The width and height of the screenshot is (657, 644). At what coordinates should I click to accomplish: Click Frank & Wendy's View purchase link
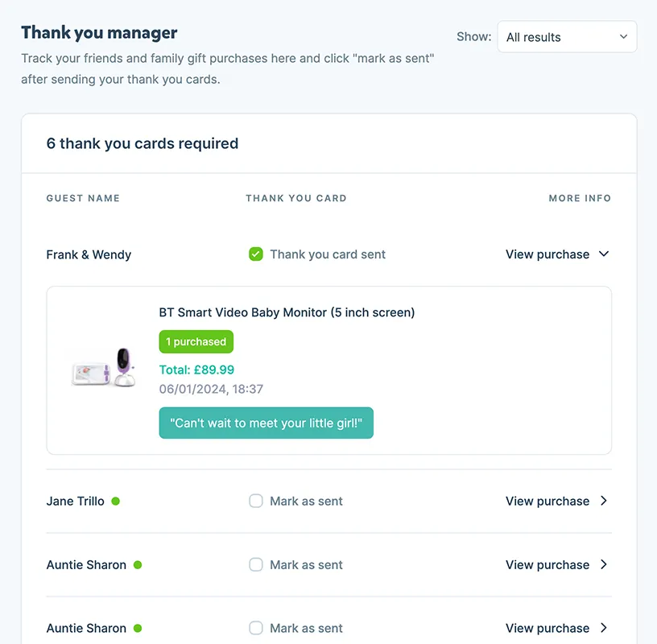tap(547, 254)
